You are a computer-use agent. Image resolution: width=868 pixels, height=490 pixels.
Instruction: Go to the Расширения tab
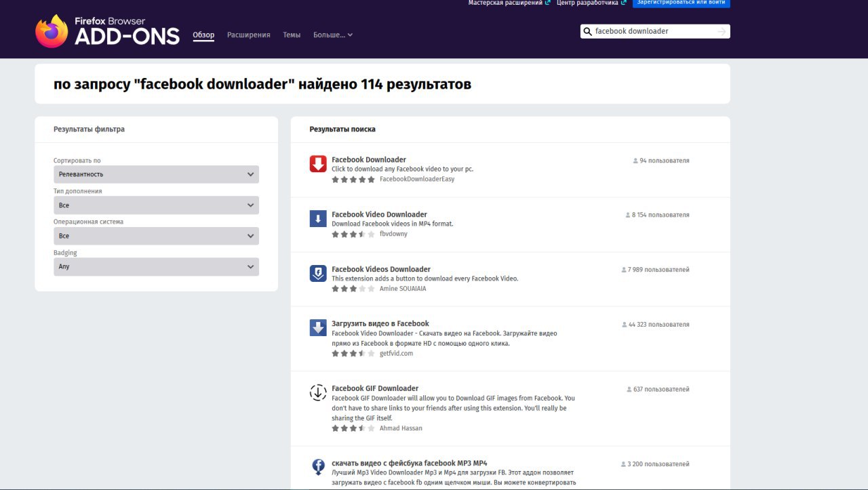[249, 35]
